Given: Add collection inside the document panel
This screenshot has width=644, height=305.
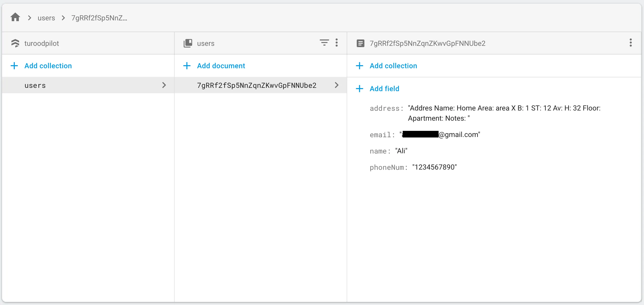Looking at the screenshot, I should point(393,66).
